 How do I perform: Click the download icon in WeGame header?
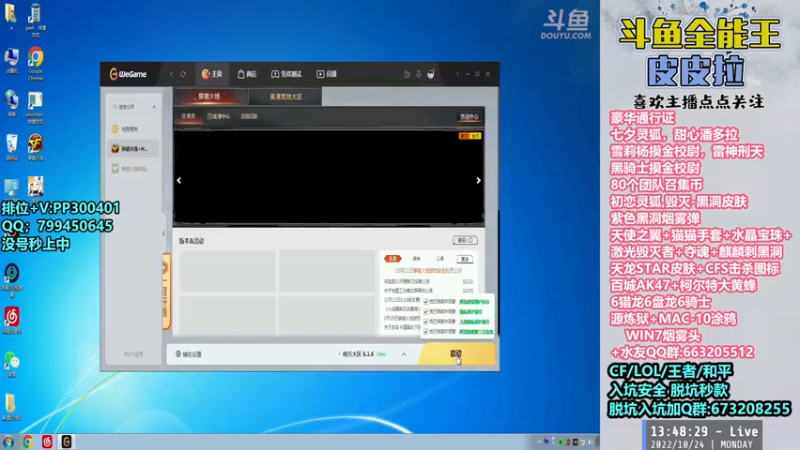418,74
